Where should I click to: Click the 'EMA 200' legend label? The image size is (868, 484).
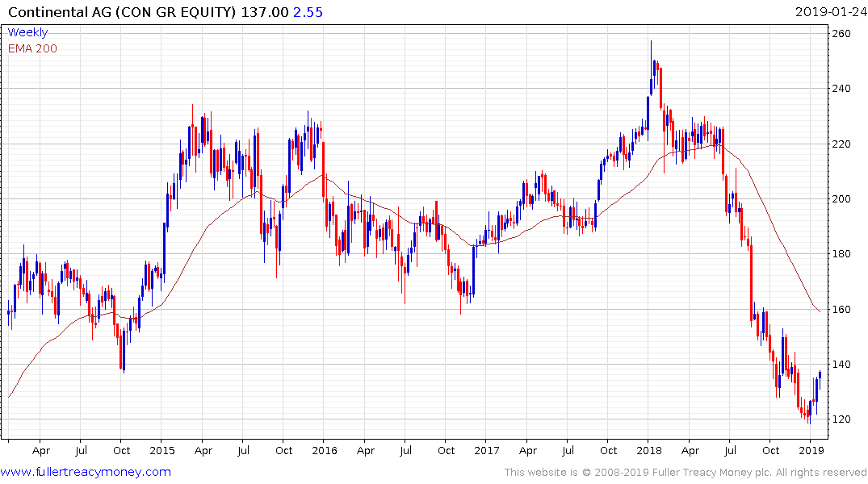pos(32,48)
